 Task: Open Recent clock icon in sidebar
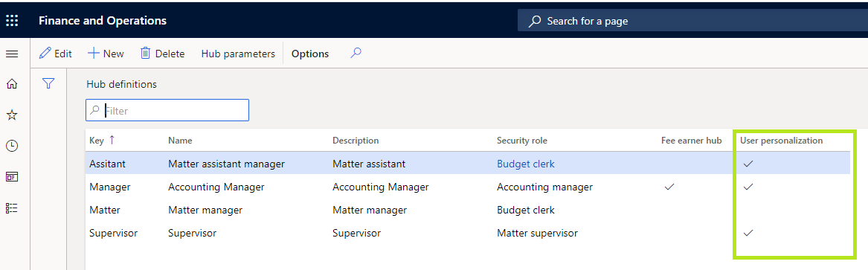click(12, 146)
